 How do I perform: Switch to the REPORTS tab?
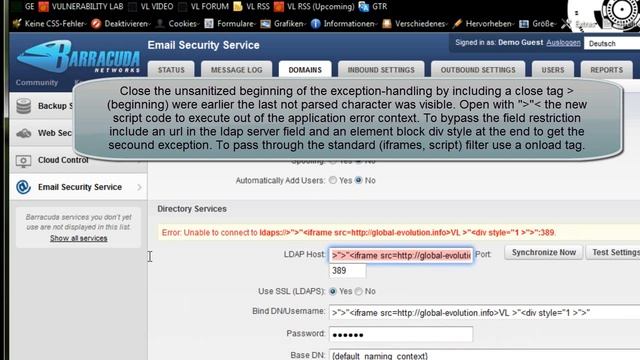(x=606, y=70)
